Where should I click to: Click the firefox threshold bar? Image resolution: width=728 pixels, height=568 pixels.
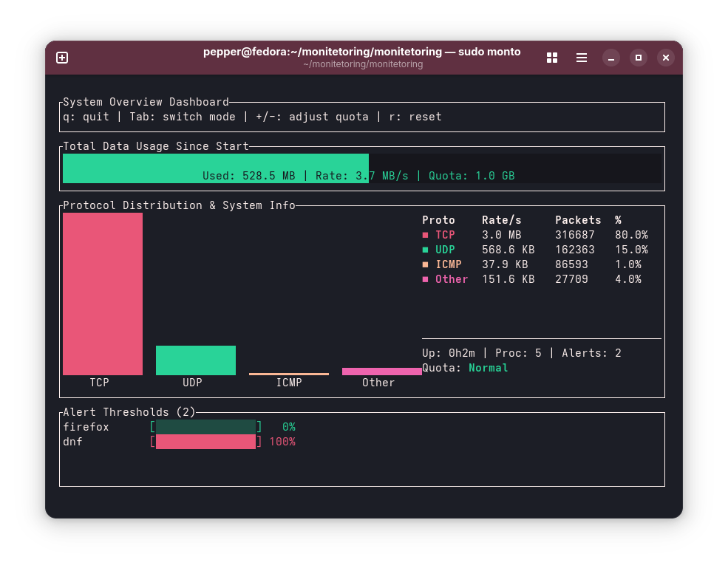pos(205,426)
